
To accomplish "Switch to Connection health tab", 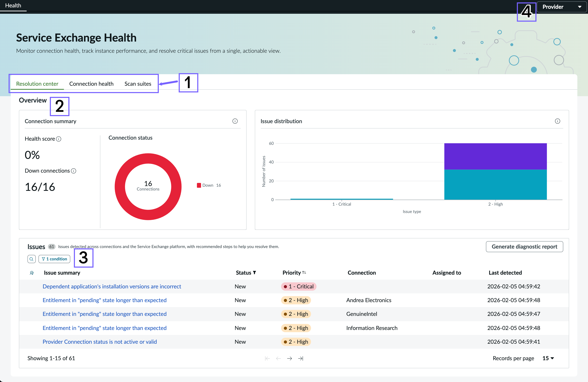I will coord(91,84).
